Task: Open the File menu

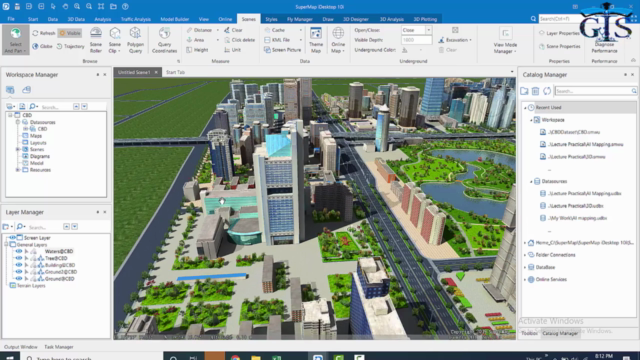Action: (x=11, y=19)
